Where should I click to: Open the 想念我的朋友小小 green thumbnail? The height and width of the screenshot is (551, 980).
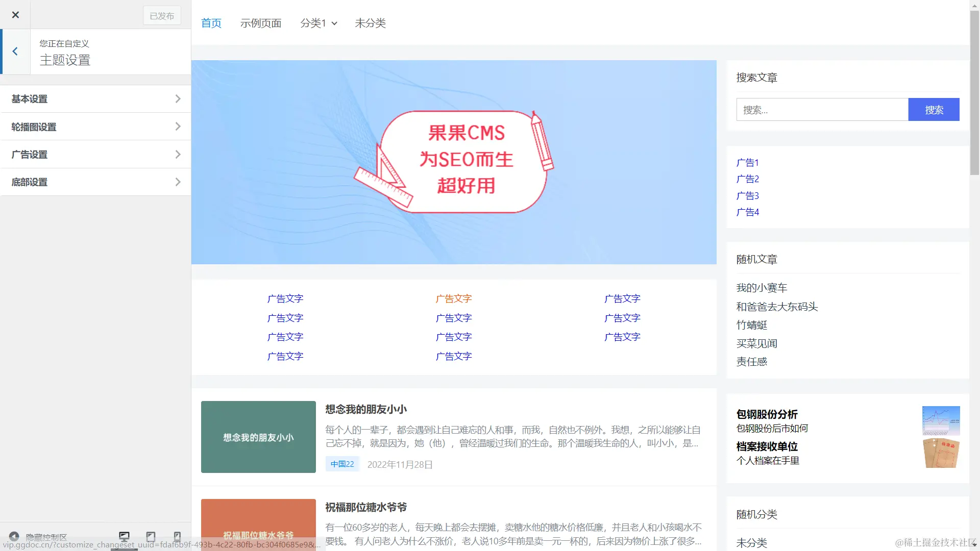pos(258,437)
